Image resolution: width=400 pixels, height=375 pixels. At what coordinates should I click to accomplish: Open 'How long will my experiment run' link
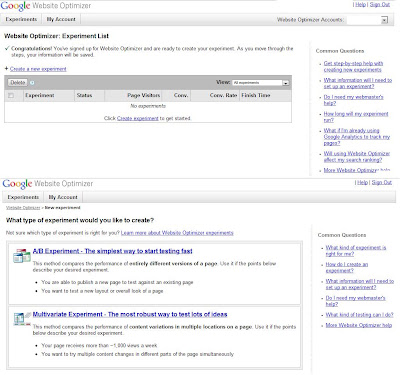tap(356, 117)
